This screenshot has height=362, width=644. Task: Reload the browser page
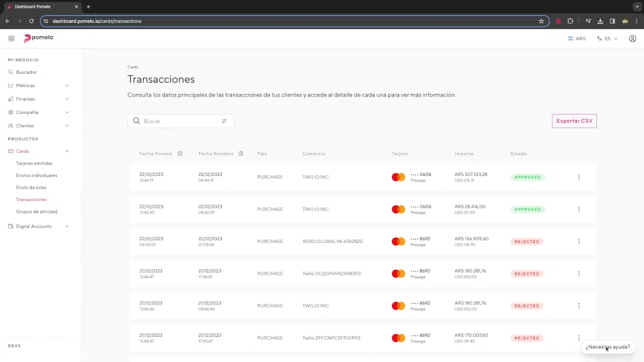(x=31, y=21)
